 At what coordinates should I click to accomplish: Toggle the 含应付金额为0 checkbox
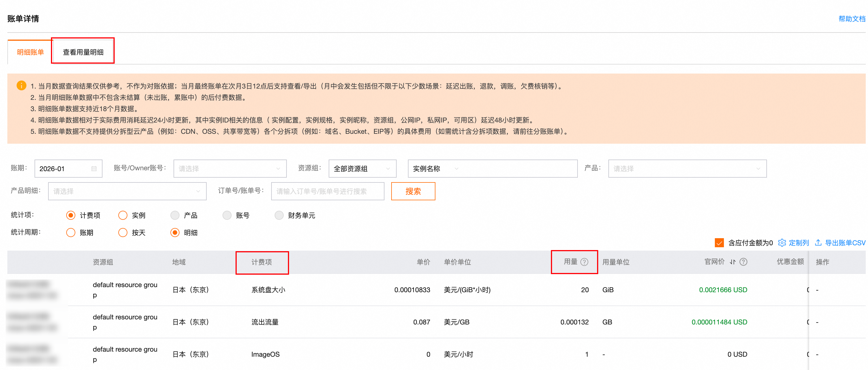click(x=719, y=243)
